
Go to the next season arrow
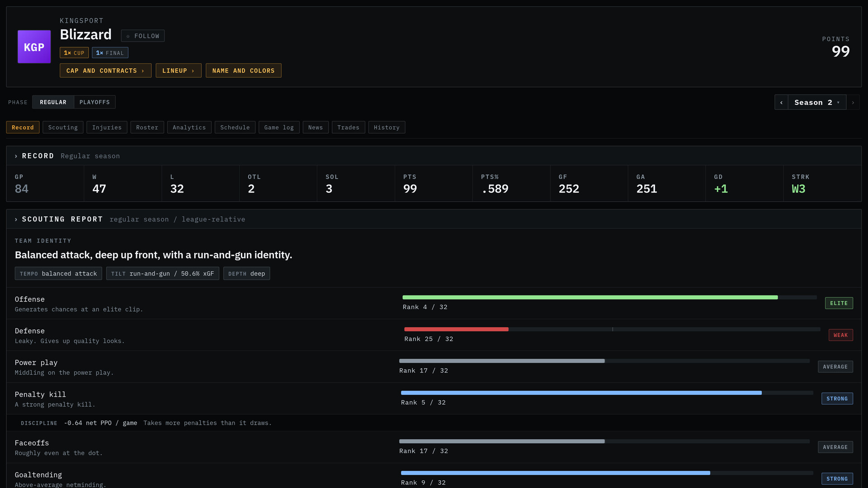tap(853, 103)
